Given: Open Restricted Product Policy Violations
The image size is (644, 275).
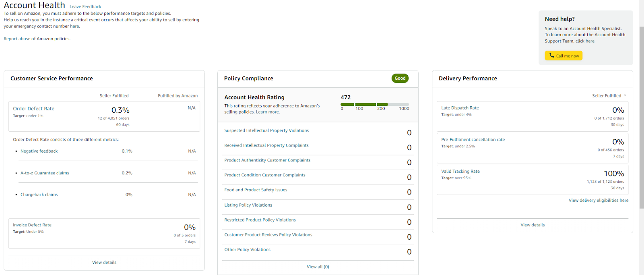Looking at the screenshot, I should 260,220.
